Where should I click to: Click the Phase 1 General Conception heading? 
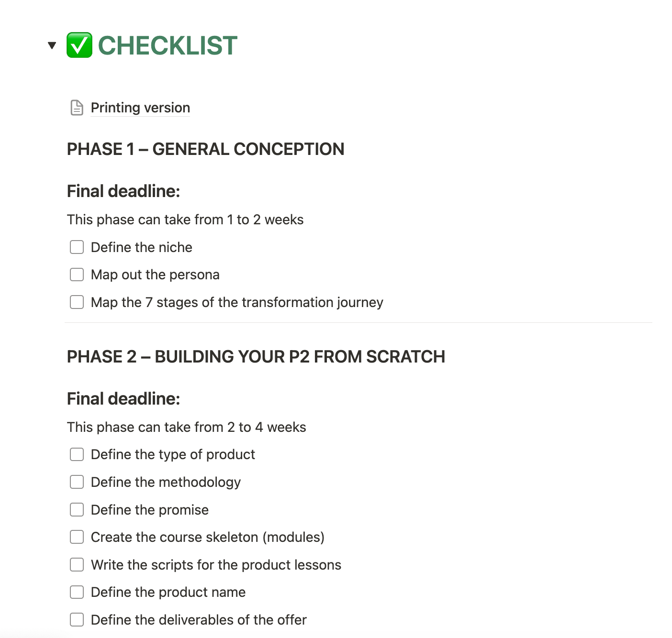(205, 149)
